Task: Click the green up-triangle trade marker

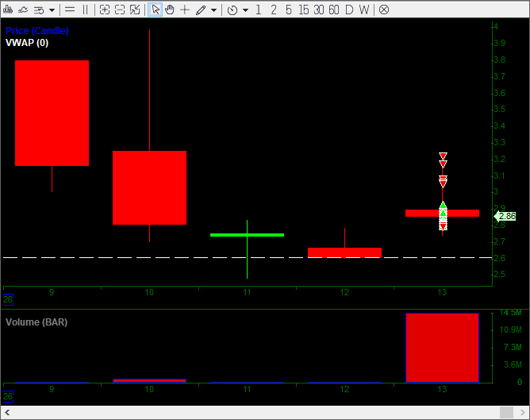Action: pyautogui.click(x=444, y=206)
